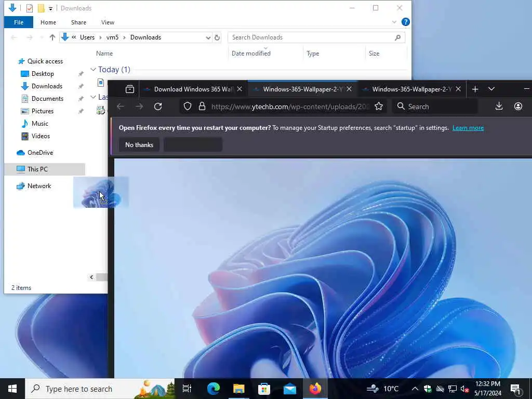Click Firefox forward arrow button
The height and width of the screenshot is (399, 532).
[x=139, y=107]
